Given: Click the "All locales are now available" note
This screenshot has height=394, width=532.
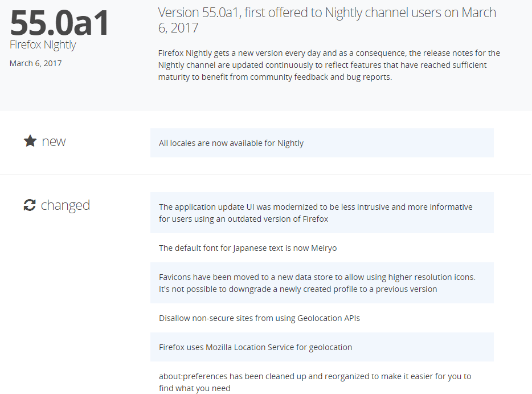Looking at the screenshot, I should pyautogui.click(x=231, y=143).
